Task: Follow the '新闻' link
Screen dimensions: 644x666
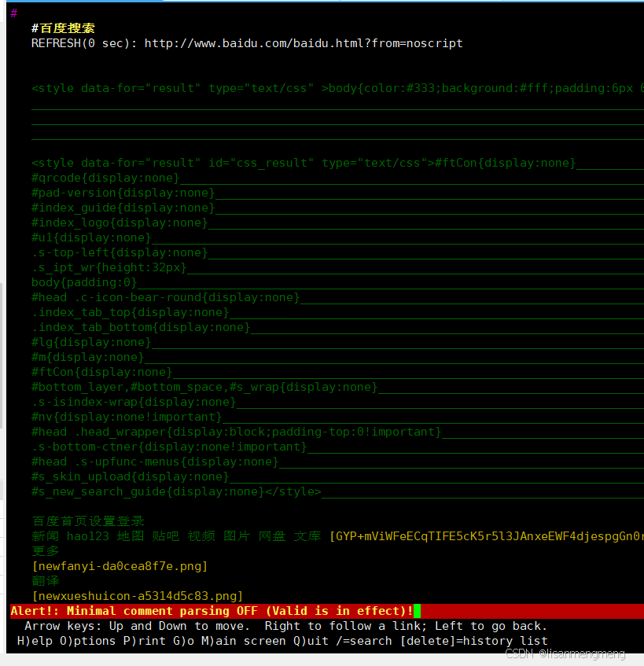Action: tap(46, 536)
